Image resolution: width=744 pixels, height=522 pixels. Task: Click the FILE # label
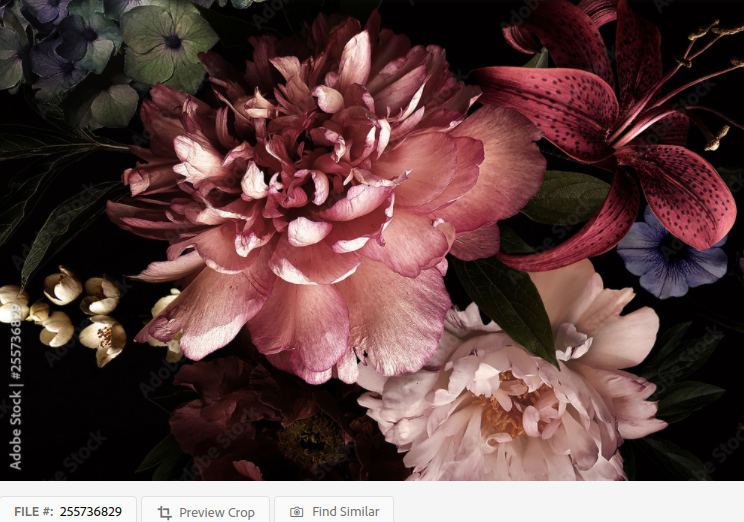click(x=33, y=512)
